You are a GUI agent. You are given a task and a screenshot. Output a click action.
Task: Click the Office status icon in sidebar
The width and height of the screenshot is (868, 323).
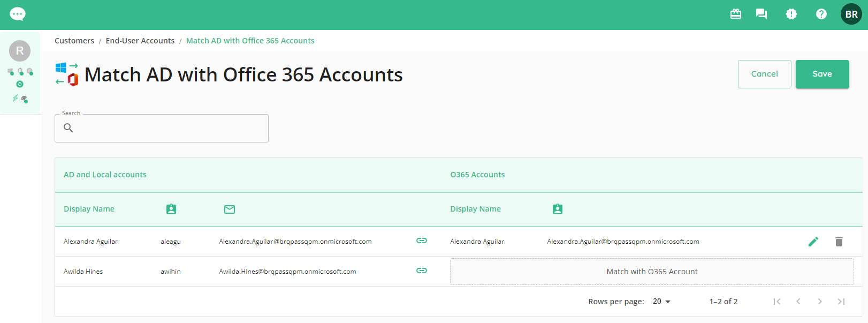[20, 71]
